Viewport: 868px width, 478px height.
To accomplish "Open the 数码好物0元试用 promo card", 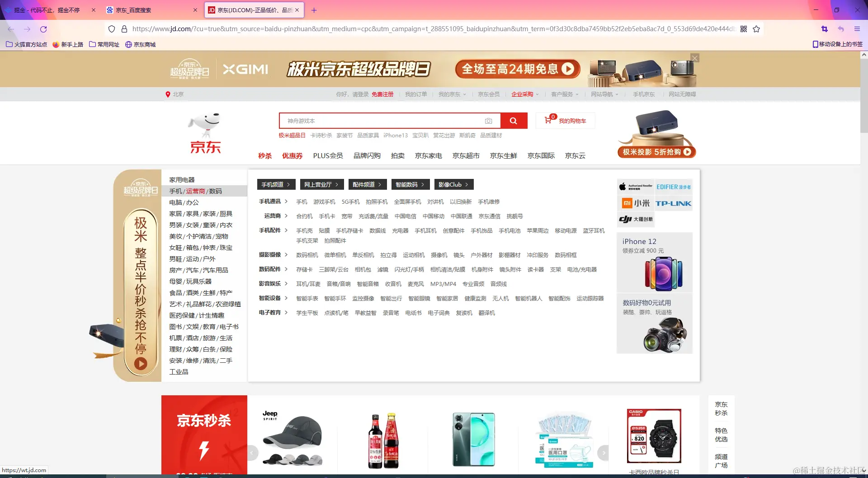I will [x=655, y=323].
